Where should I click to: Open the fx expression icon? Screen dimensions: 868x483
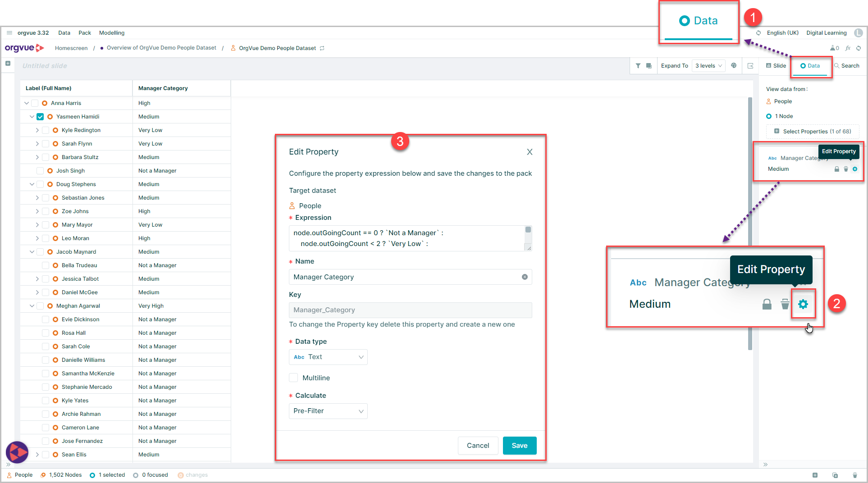pyautogui.click(x=848, y=48)
